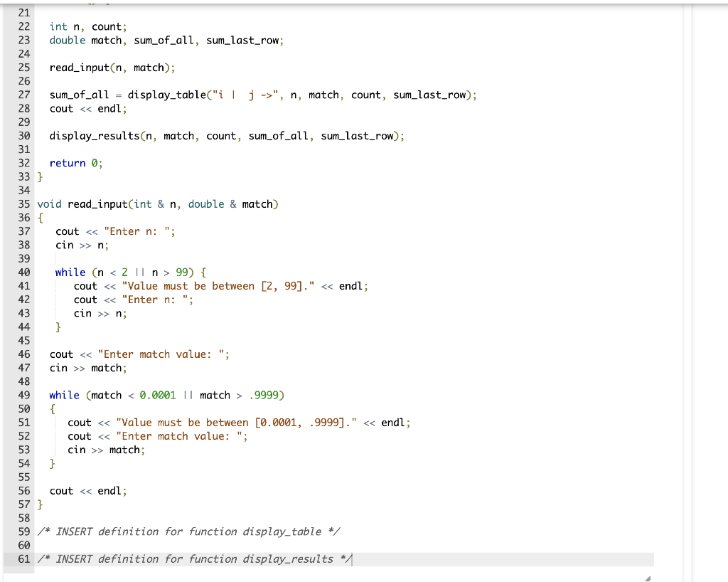Click line number 61 in the gutter

click(x=23, y=559)
